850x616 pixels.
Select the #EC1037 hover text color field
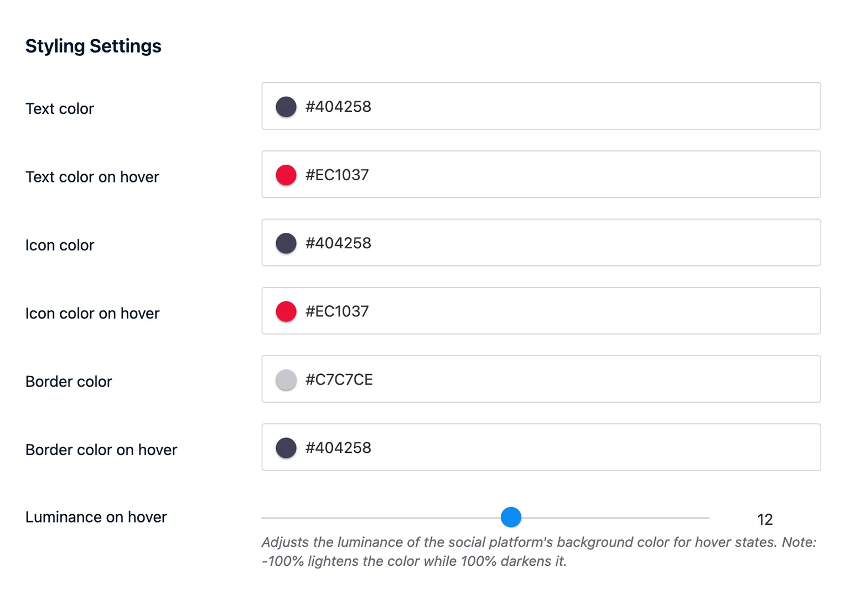pos(498,175)
